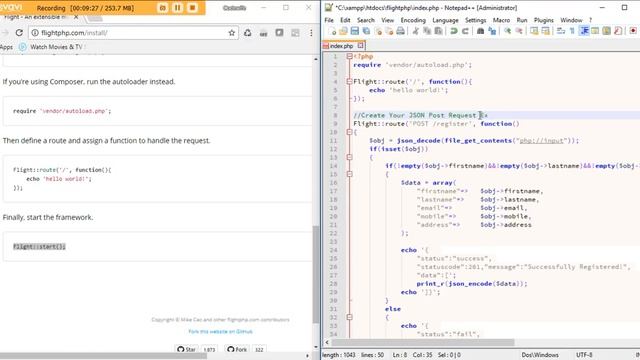Bookmark the page with the star icon
This screenshot has height=360, width=640.
tap(231, 33)
